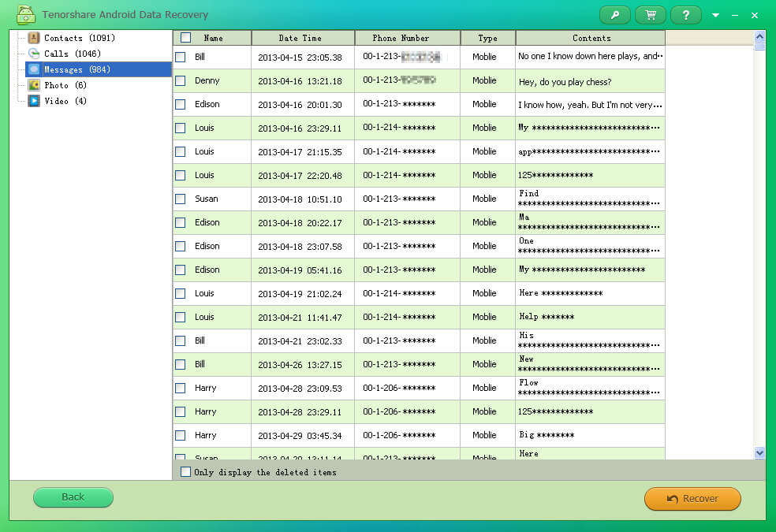
Task: Check the Bill 2013-04-15 message row
Action: [x=181, y=57]
